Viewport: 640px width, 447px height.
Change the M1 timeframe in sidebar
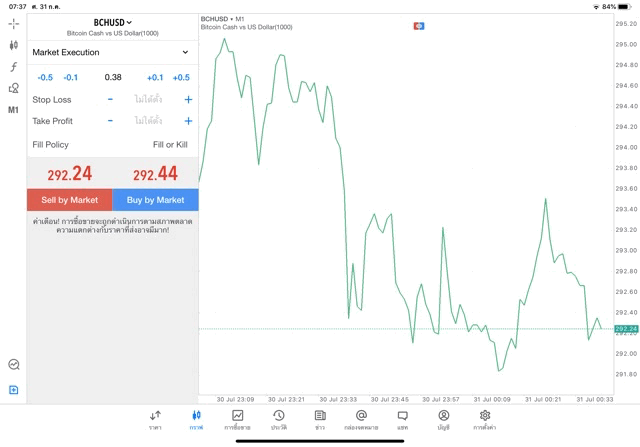click(13, 110)
